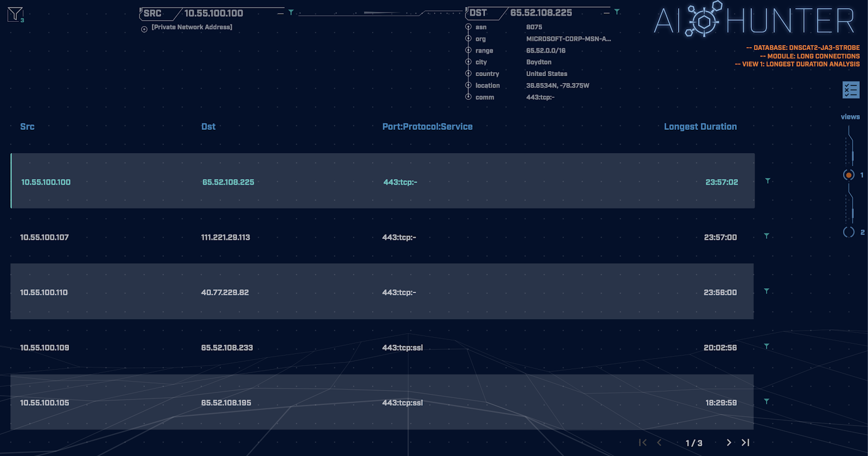Click the DATABASE: DNSCAT2-JA3-STROBE label
This screenshot has width=868, height=456.
(x=803, y=48)
